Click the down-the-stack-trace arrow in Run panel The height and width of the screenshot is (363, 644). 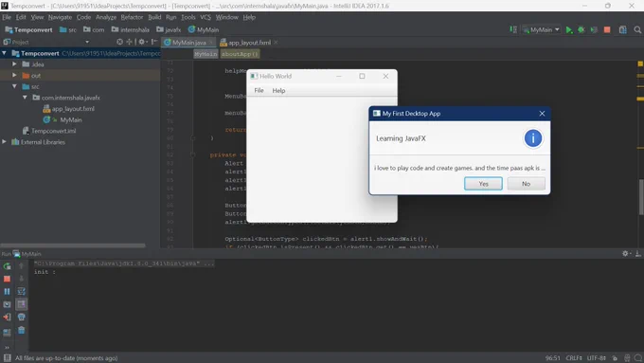(x=22, y=280)
